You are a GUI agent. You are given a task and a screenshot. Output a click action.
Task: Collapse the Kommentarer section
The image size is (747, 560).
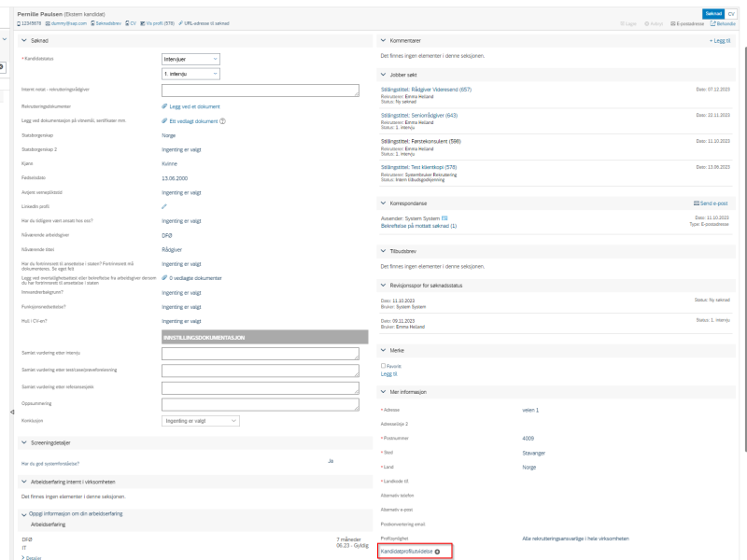tap(383, 40)
